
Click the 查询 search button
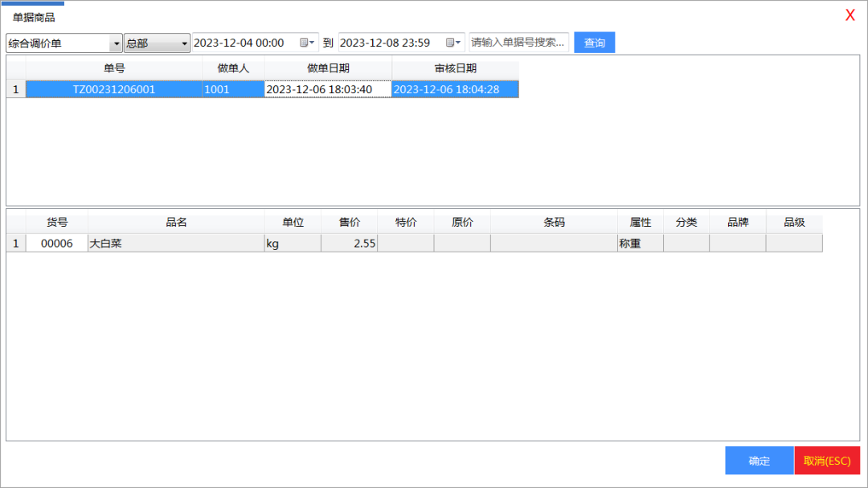(x=594, y=43)
